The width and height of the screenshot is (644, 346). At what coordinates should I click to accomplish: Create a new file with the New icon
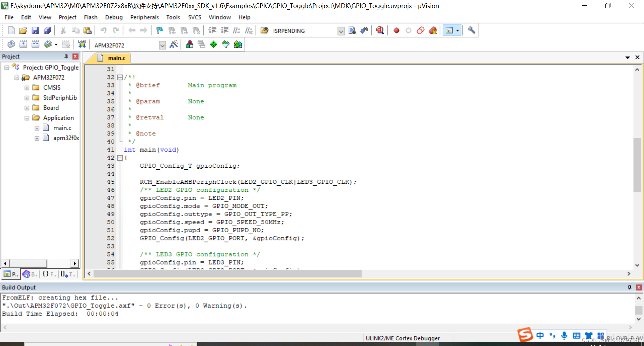click(x=11, y=31)
